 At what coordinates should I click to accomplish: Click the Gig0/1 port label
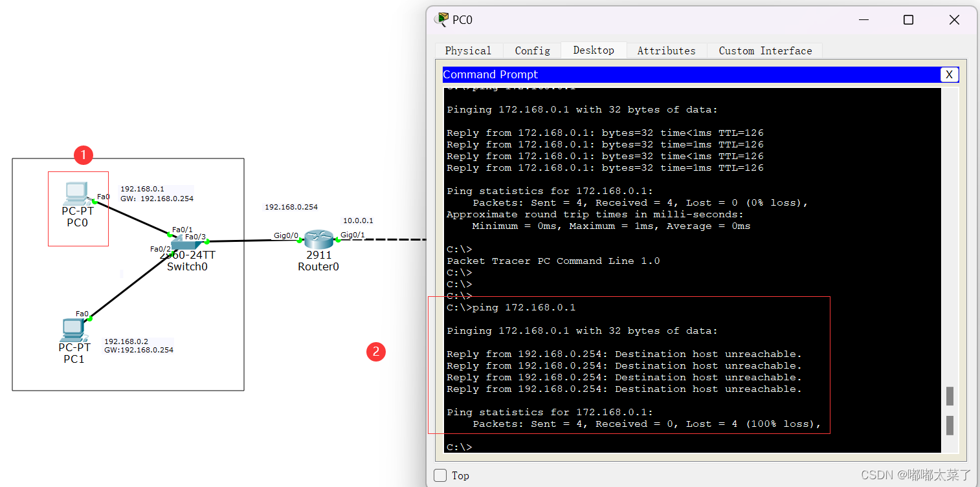tap(353, 235)
